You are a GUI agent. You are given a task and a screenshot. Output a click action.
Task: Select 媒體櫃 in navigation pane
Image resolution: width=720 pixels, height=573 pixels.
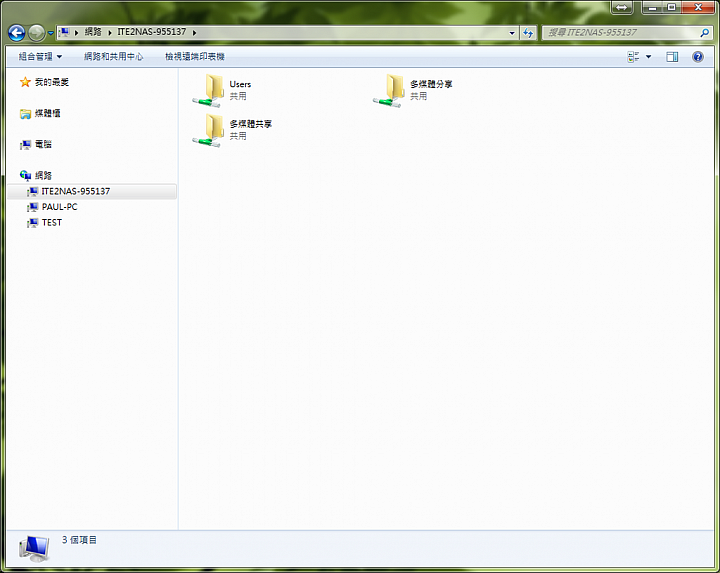(x=47, y=113)
